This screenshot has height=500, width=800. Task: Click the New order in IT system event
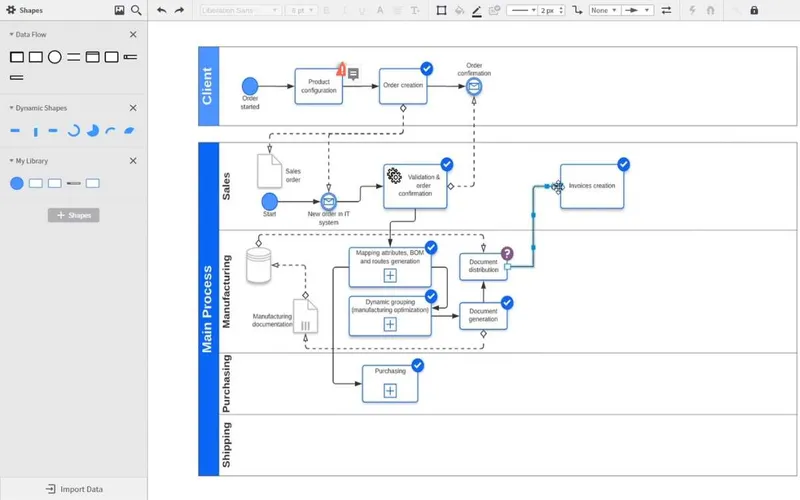pyautogui.click(x=329, y=202)
